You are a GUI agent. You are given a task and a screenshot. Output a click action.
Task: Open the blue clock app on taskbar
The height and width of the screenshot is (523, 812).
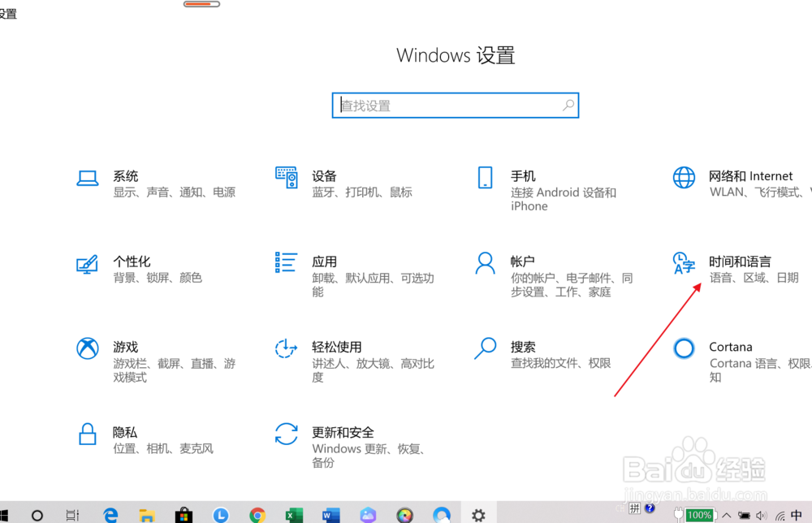[221, 515]
